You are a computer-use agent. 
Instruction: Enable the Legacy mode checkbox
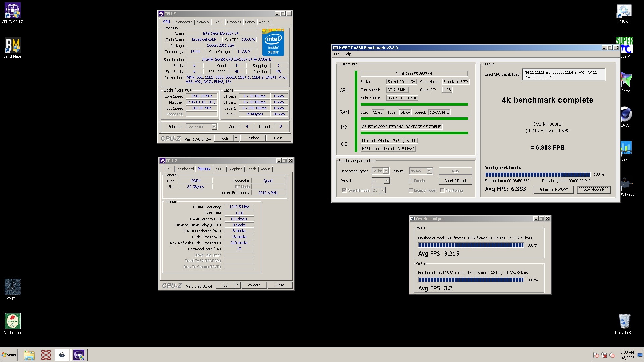tap(411, 190)
